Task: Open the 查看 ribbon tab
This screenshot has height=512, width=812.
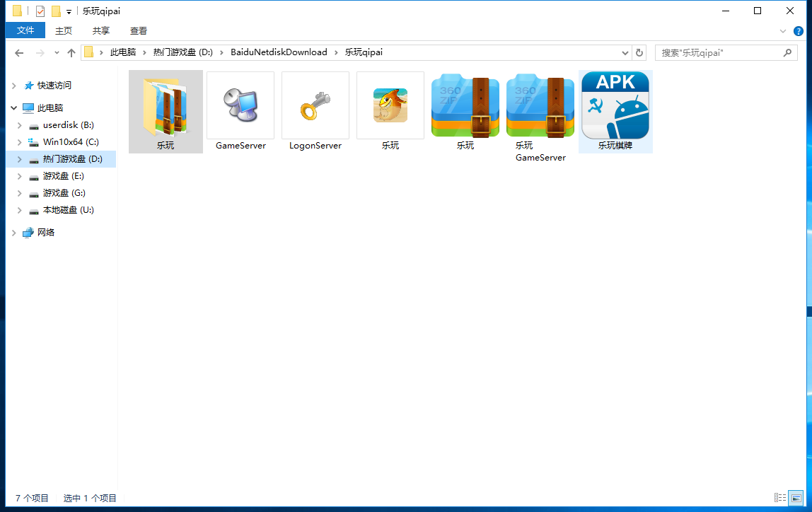Action: pos(139,30)
